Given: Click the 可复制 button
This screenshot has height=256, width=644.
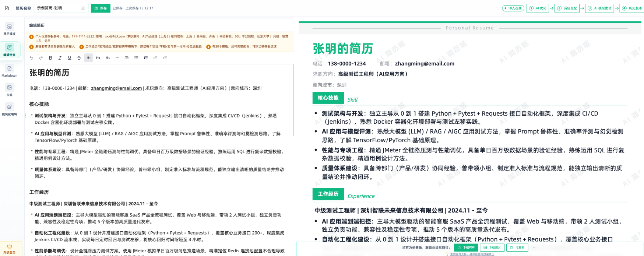Looking at the screenshot, I should 517,248.
